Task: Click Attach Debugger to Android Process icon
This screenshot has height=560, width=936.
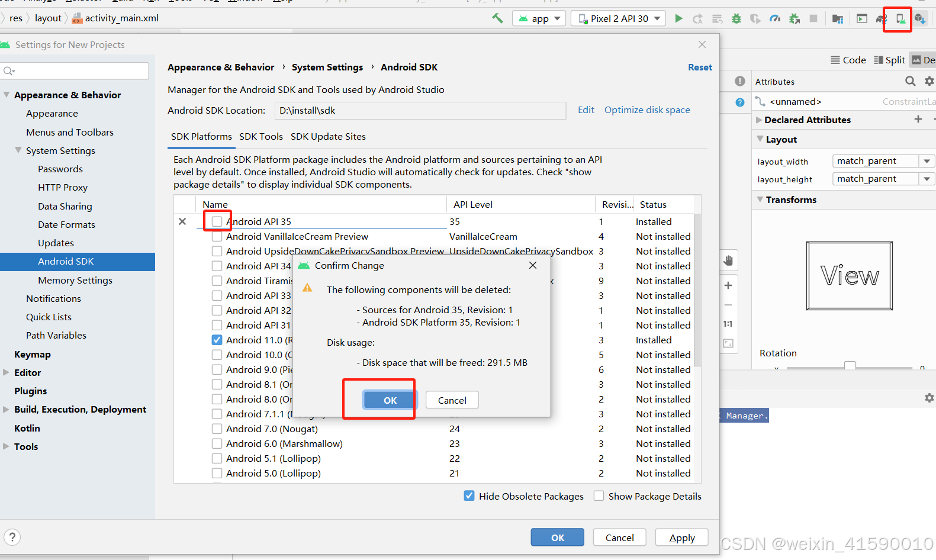Action: [x=795, y=19]
